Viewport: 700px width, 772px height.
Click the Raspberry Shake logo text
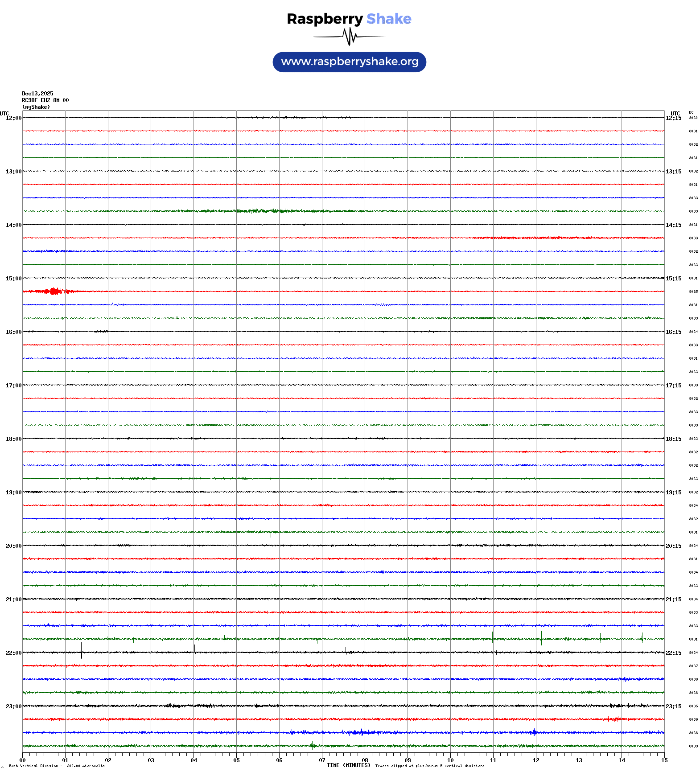[x=349, y=19]
